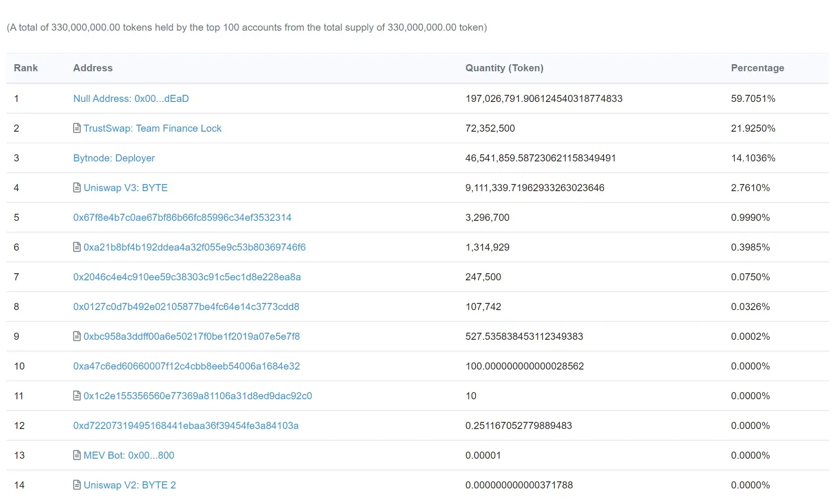Screen dimensions: 834x504
Task: Click percentage 14.1036%
Action: click(753, 158)
